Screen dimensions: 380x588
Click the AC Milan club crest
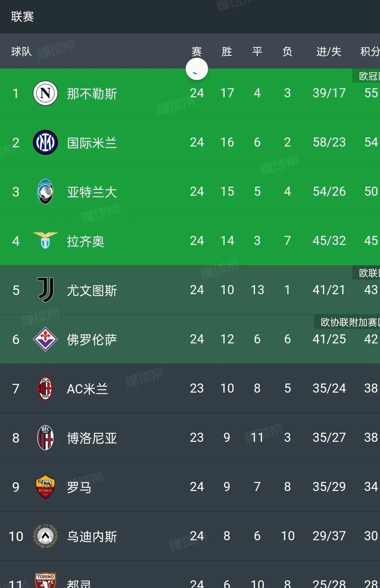click(x=45, y=388)
